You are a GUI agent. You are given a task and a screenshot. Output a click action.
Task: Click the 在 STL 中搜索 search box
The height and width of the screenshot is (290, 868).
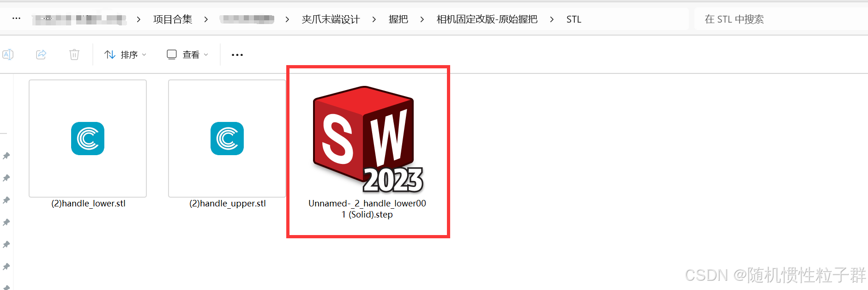pyautogui.click(x=780, y=19)
